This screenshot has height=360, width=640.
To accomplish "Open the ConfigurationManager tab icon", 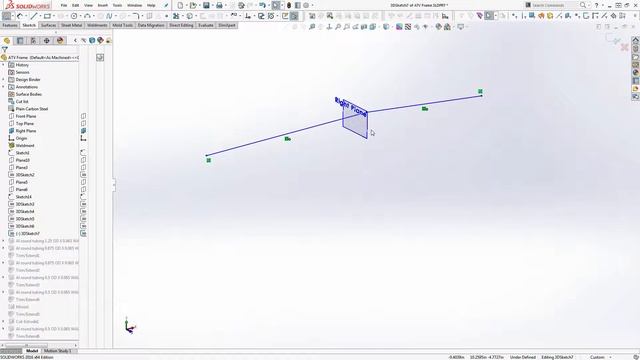I will (x=33, y=40).
